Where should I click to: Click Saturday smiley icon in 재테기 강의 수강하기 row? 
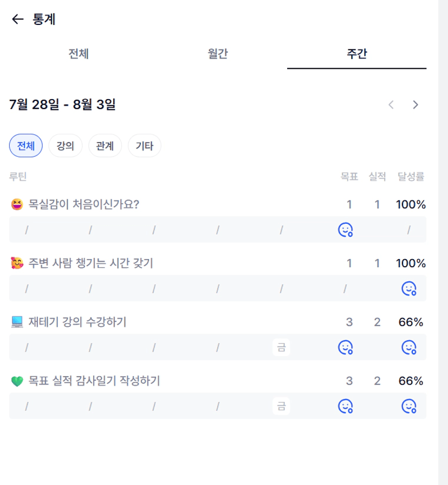pos(346,347)
